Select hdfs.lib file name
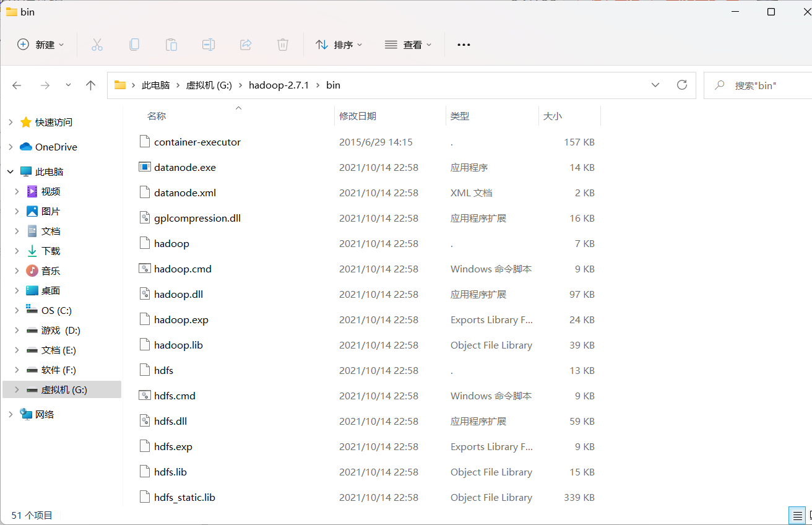The width and height of the screenshot is (812, 525). pyautogui.click(x=170, y=472)
